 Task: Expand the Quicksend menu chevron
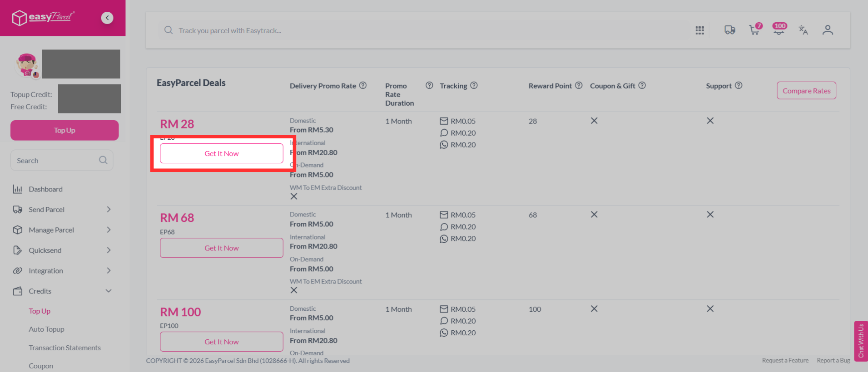click(109, 250)
